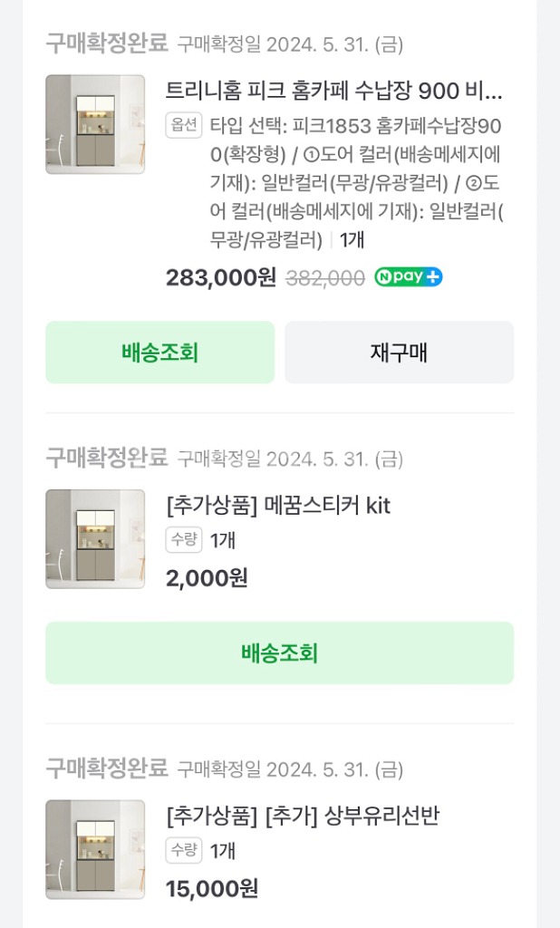
Task: Open the 상부유리선반 product thumbnail
Action: [x=93, y=848]
